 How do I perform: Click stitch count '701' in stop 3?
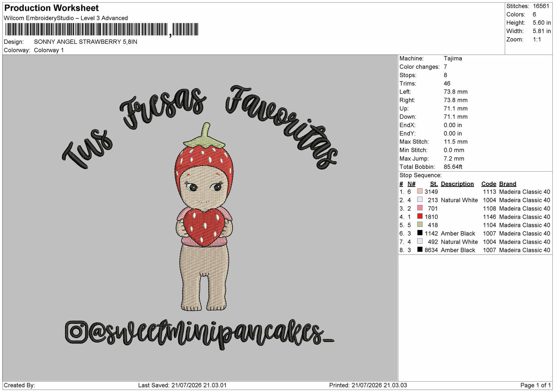[433, 209]
